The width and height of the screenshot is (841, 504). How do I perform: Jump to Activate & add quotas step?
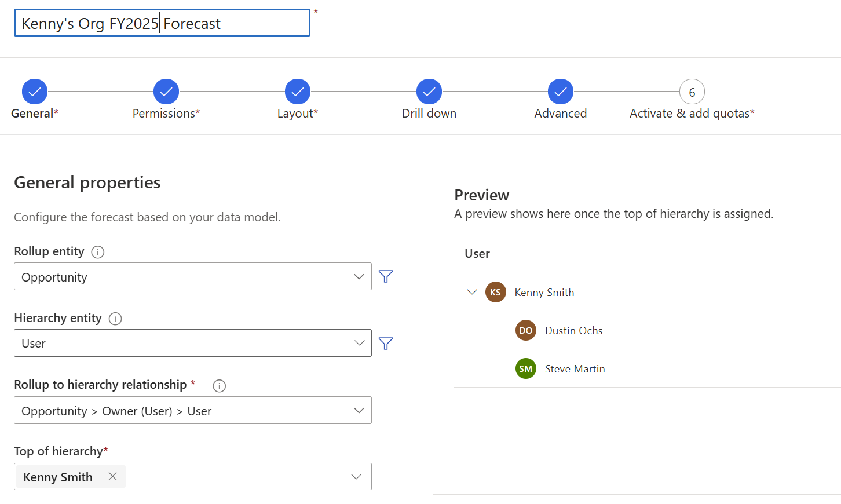tap(692, 92)
